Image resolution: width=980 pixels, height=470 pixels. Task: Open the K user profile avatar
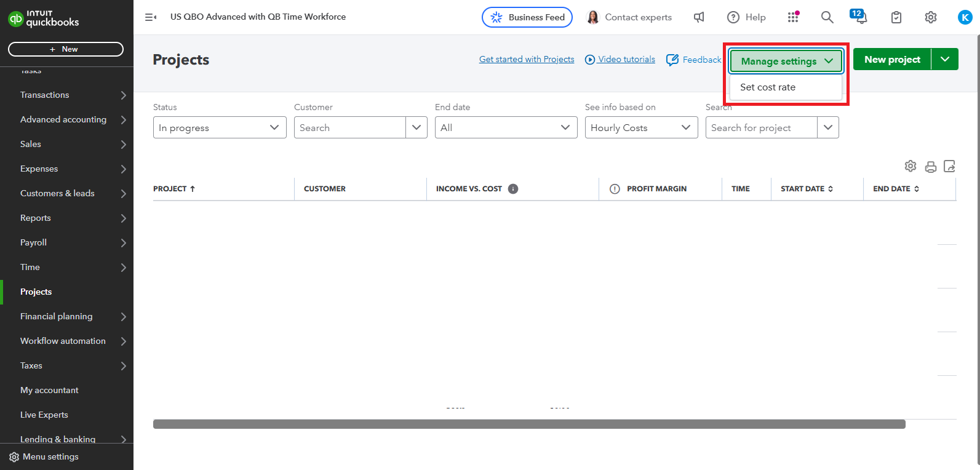tap(965, 17)
